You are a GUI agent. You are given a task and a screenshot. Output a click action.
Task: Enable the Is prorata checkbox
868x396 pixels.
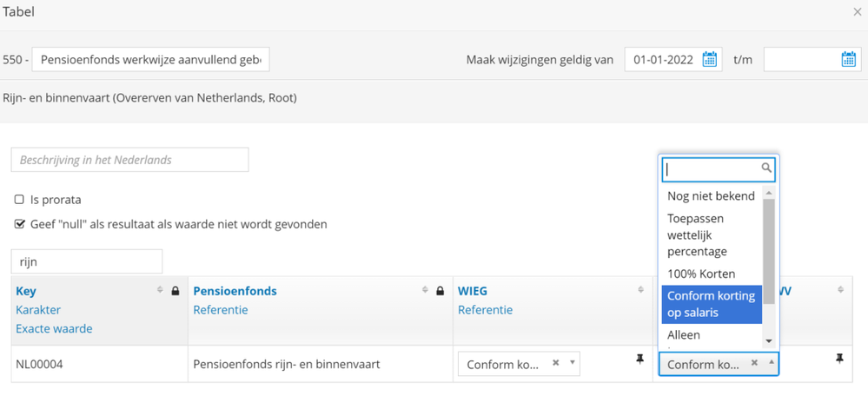[20, 200]
